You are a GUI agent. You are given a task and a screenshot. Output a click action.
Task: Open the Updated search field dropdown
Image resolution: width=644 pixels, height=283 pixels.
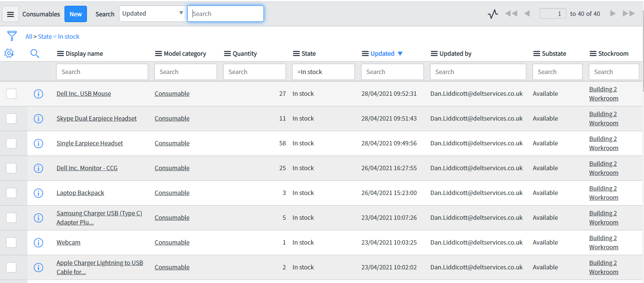coord(153,14)
